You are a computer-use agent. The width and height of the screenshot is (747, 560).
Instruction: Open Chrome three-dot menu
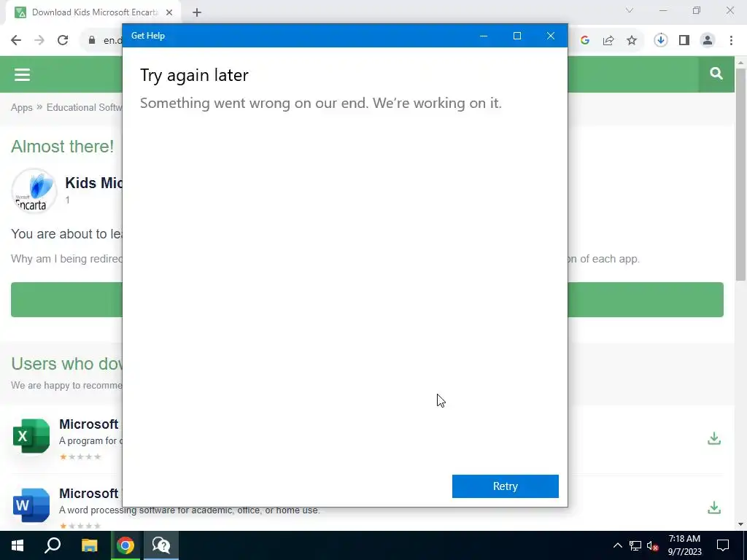coord(731,41)
